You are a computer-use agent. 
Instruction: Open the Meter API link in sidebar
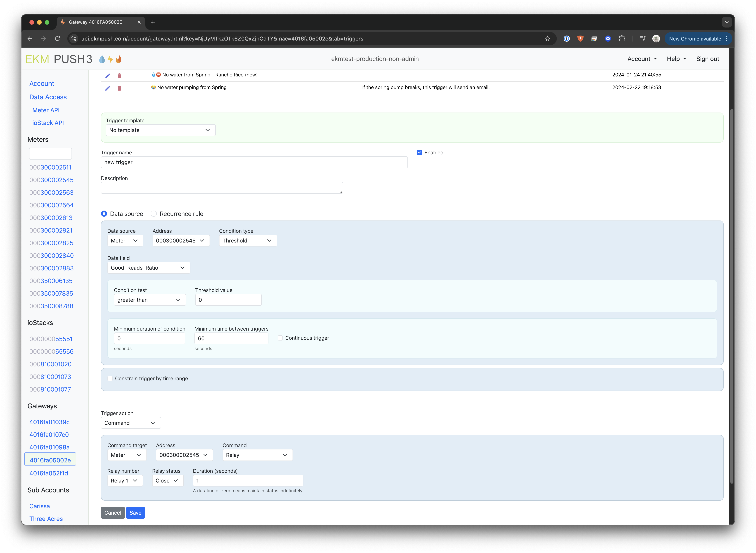[46, 110]
